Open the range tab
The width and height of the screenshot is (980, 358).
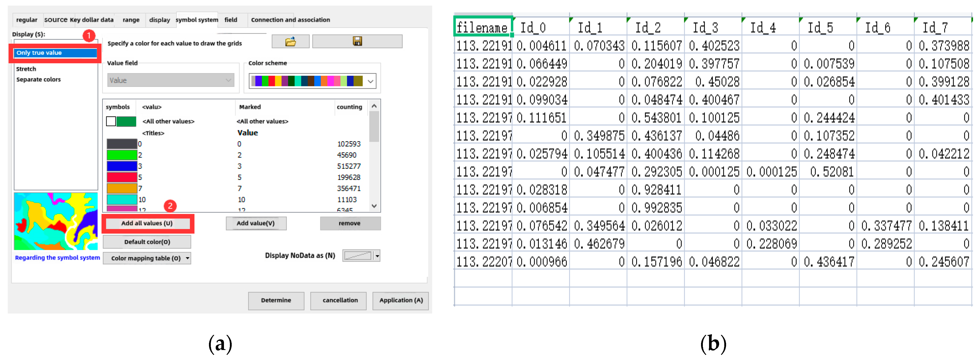pos(131,20)
